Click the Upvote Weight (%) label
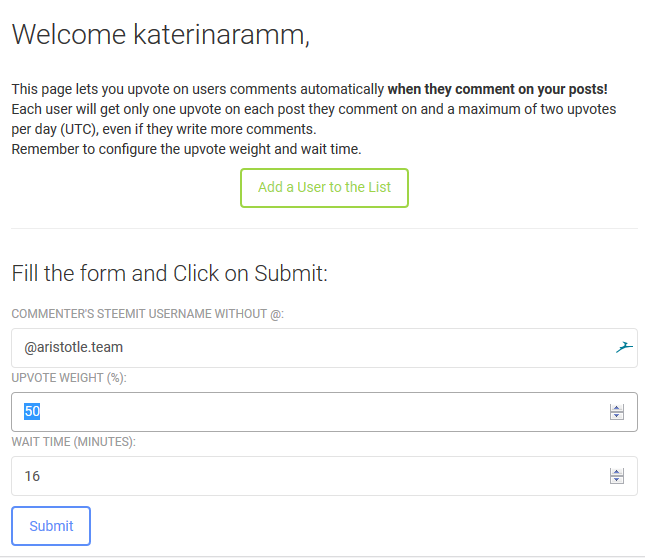 (69, 378)
